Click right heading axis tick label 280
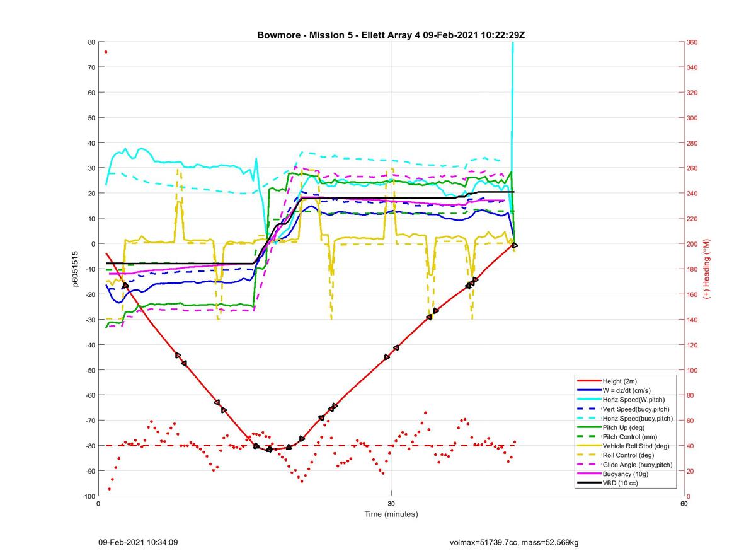The width and height of the screenshot is (756, 558). [692, 143]
